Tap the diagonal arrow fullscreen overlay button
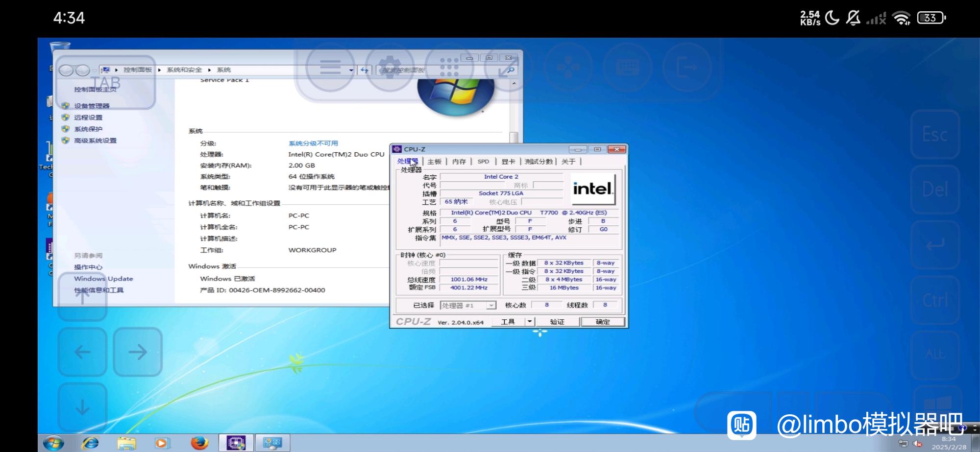 509,67
